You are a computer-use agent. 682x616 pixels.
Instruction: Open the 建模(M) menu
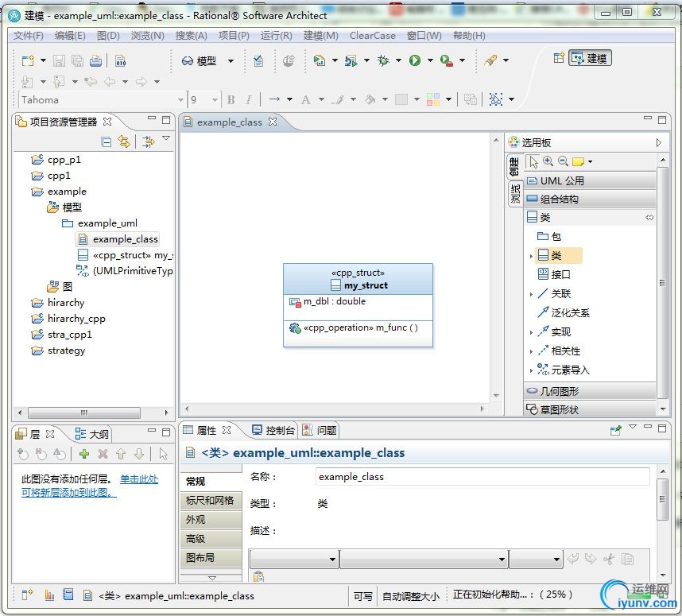320,36
